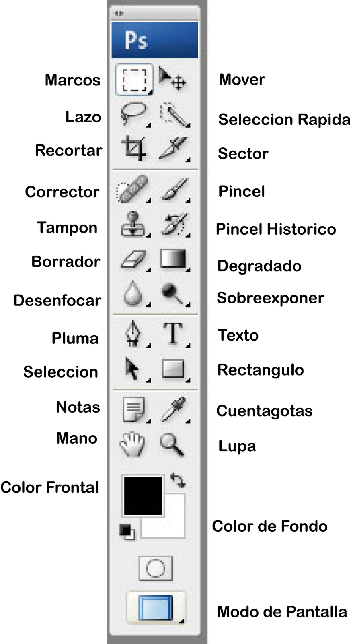Open the black foreground color swatch
The height and width of the screenshot is (644, 351).
(x=143, y=496)
